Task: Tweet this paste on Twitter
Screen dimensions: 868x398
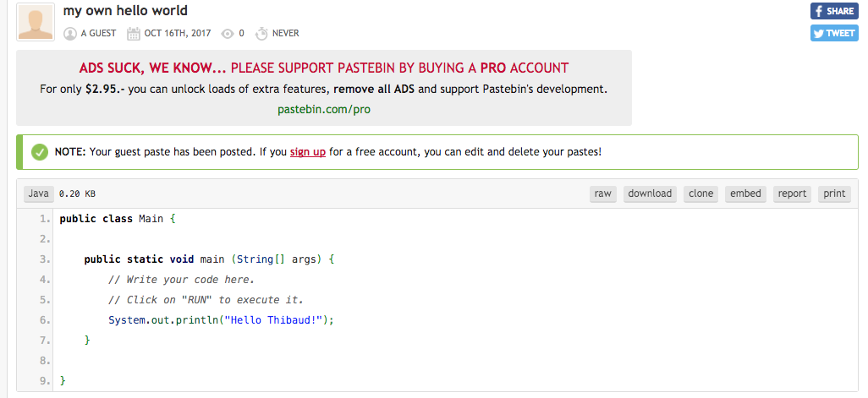Action: point(834,33)
